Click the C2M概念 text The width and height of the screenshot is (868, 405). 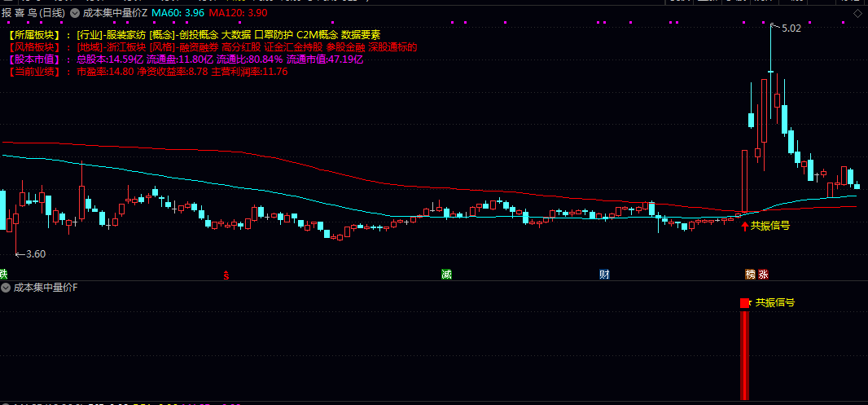[x=316, y=35]
